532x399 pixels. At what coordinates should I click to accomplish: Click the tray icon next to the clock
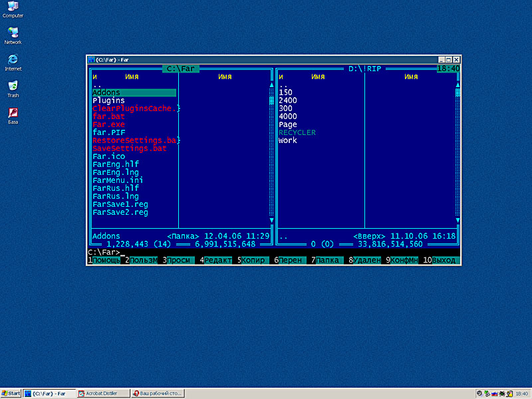tap(509, 394)
